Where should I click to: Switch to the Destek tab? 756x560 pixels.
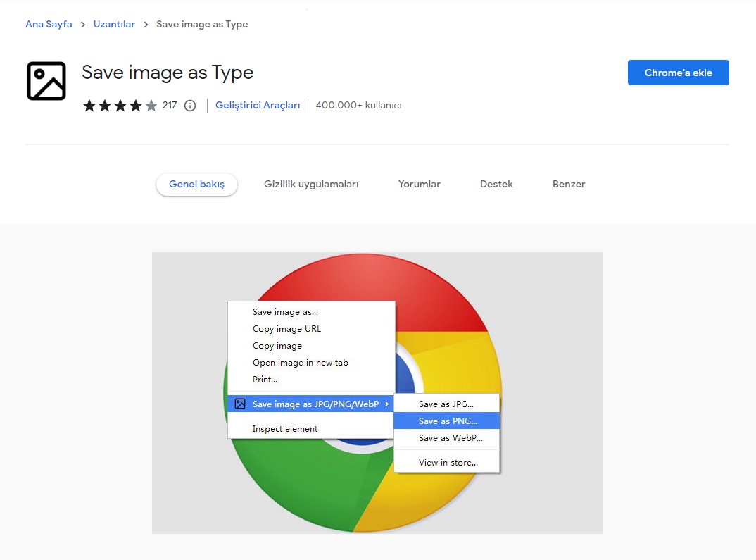[496, 185]
